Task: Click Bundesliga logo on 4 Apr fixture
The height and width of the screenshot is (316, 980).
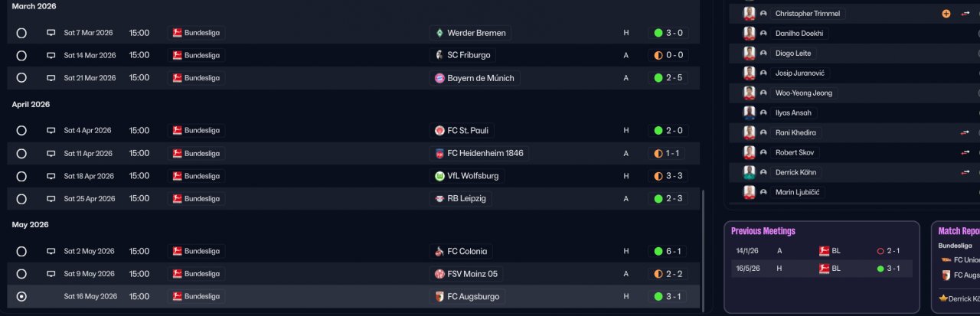Action: pyautogui.click(x=177, y=131)
